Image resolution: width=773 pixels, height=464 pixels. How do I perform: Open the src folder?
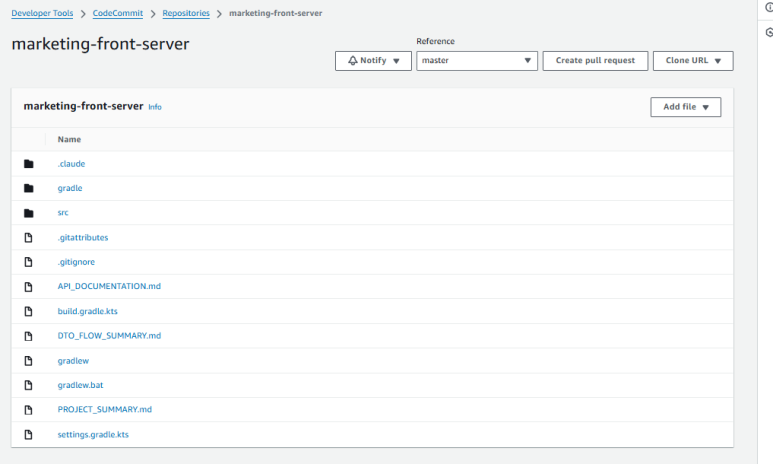[x=63, y=213]
